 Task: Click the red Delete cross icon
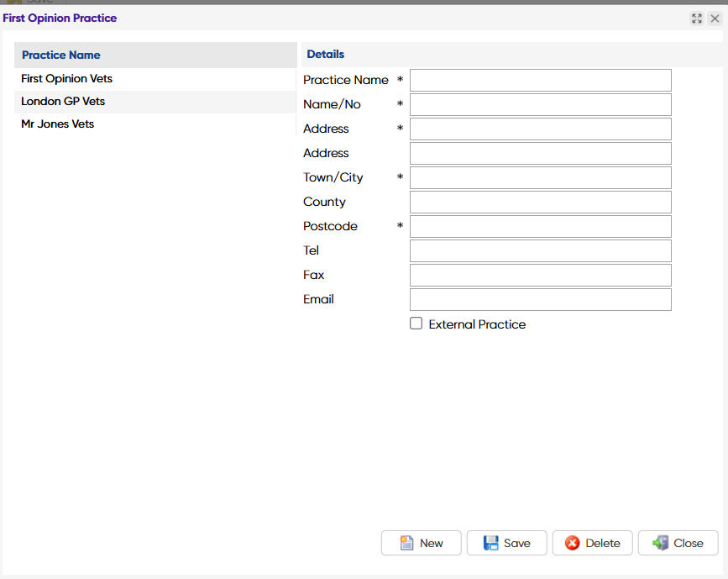[573, 543]
